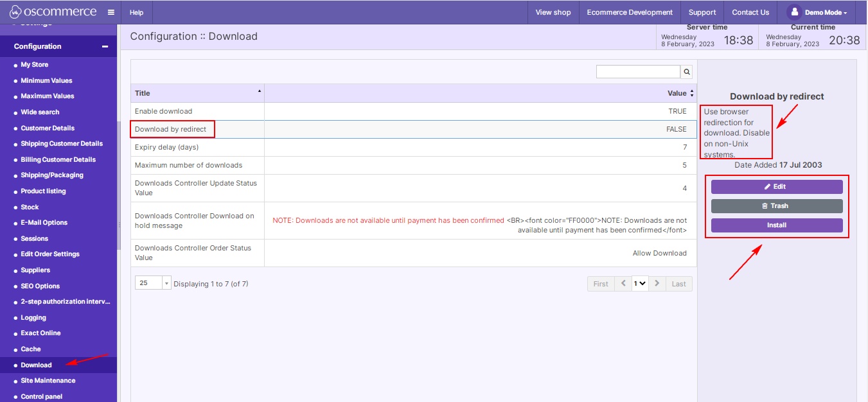Screen dimensions: 868x402
Task: Open My Store configuration
Action: point(34,65)
